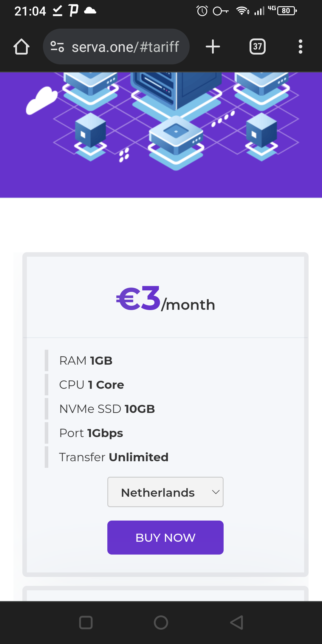Screen dimensions: 322x644
Task: Click the BUY NOW button
Action: (x=165, y=538)
